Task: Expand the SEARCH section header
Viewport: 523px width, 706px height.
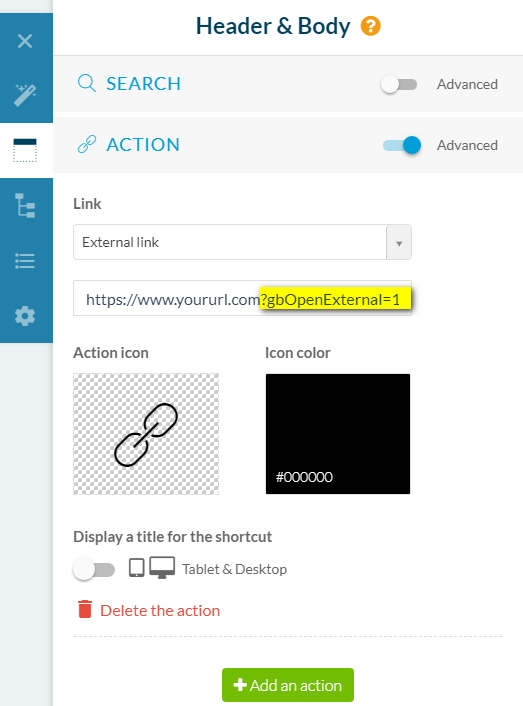Action: click(x=143, y=84)
